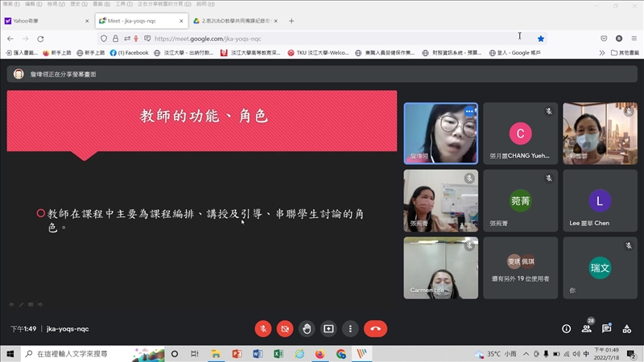Launch PowerPoint from the Windows taskbar

point(237,354)
